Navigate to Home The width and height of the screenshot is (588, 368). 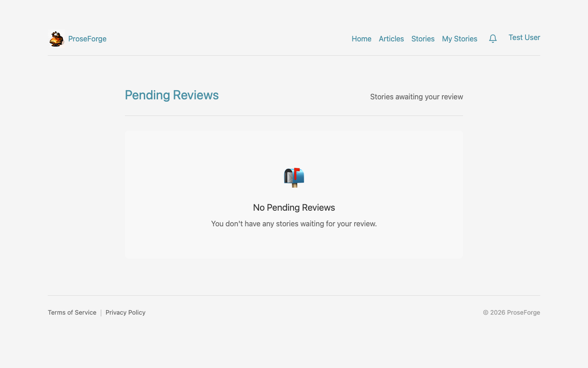pyautogui.click(x=362, y=39)
